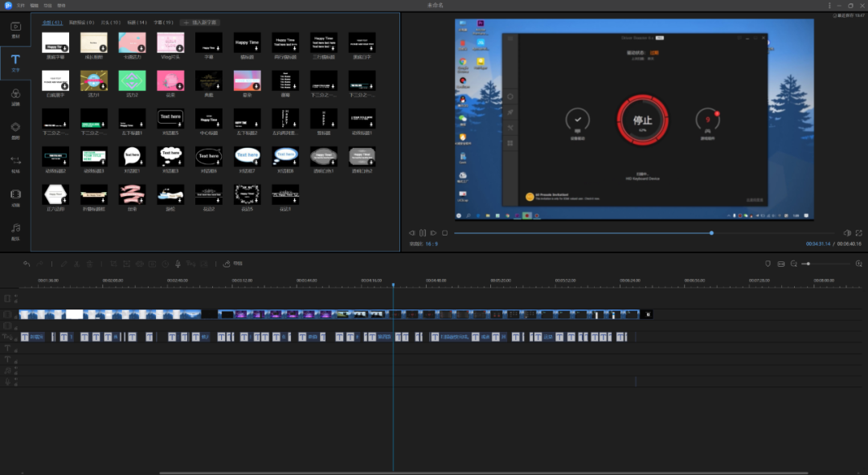Viewport: 868px width, 475px height.
Task: Step to previous frame in preview
Action: [411, 233]
